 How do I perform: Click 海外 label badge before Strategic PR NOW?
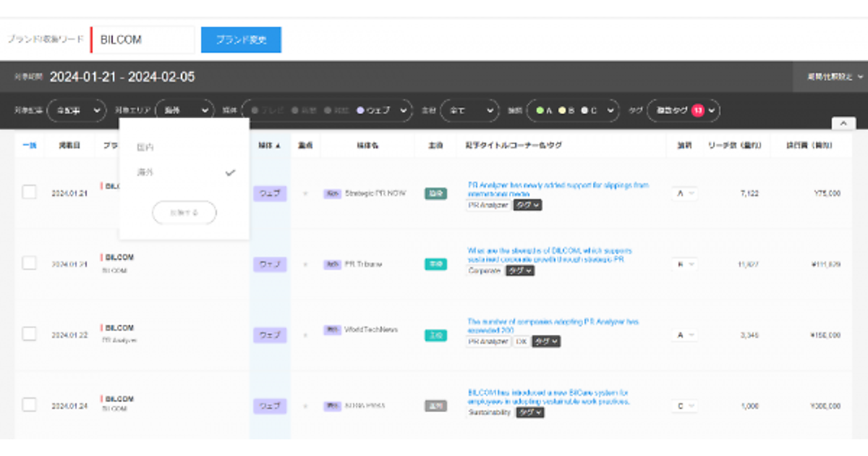click(332, 193)
